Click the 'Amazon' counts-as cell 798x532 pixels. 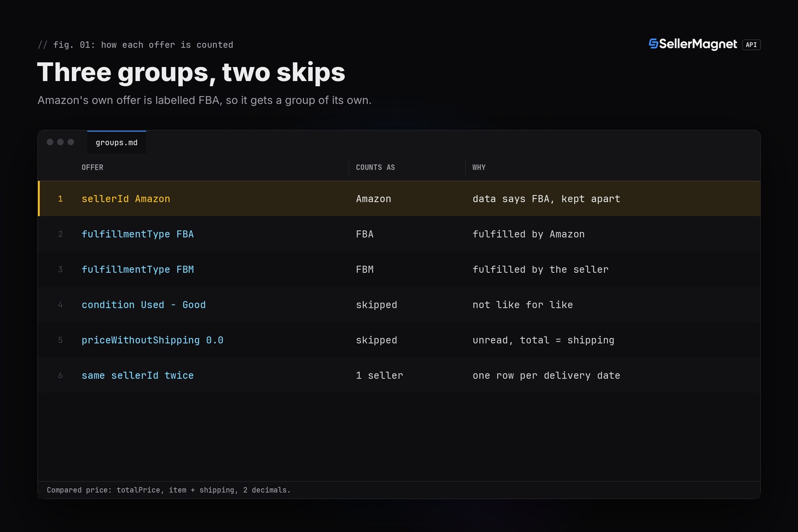(x=374, y=199)
